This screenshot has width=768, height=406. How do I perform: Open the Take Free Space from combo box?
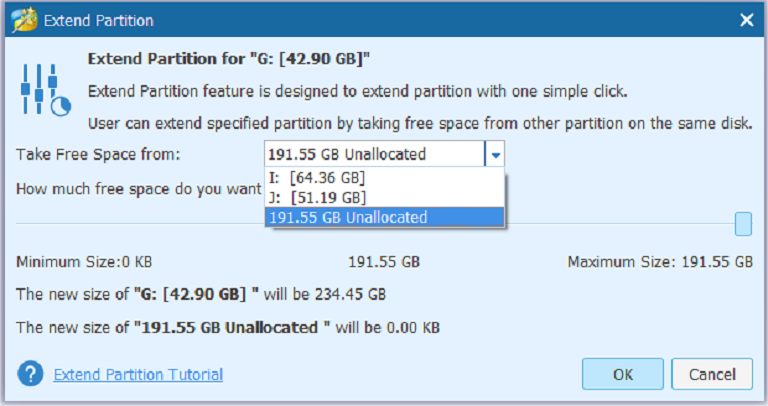pyautogui.click(x=384, y=154)
